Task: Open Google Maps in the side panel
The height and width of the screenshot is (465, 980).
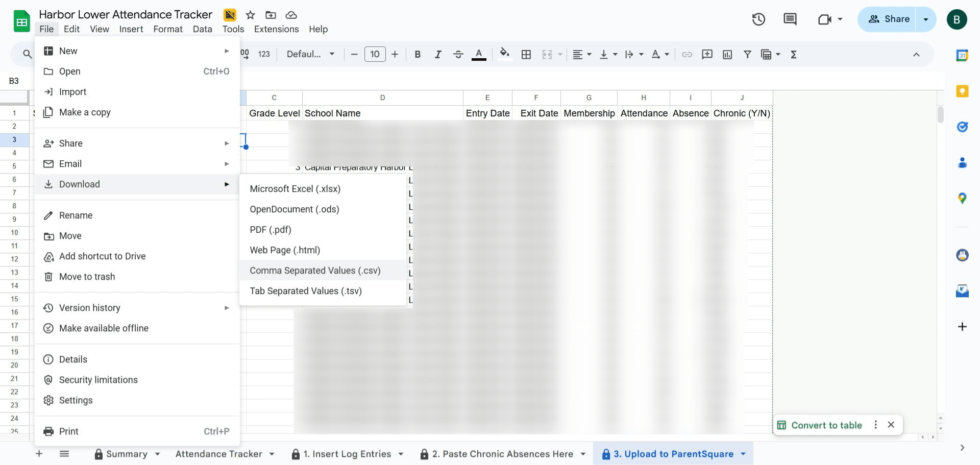Action: coord(962,198)
